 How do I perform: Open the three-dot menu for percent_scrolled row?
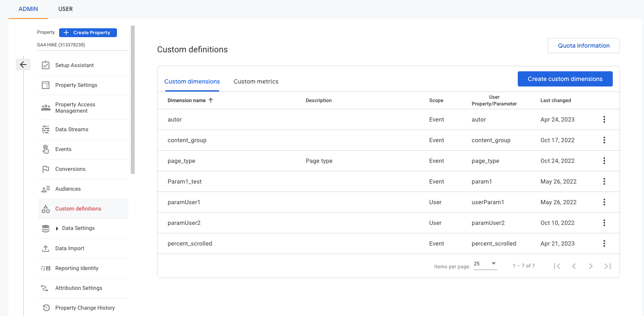tap(604, 243)
